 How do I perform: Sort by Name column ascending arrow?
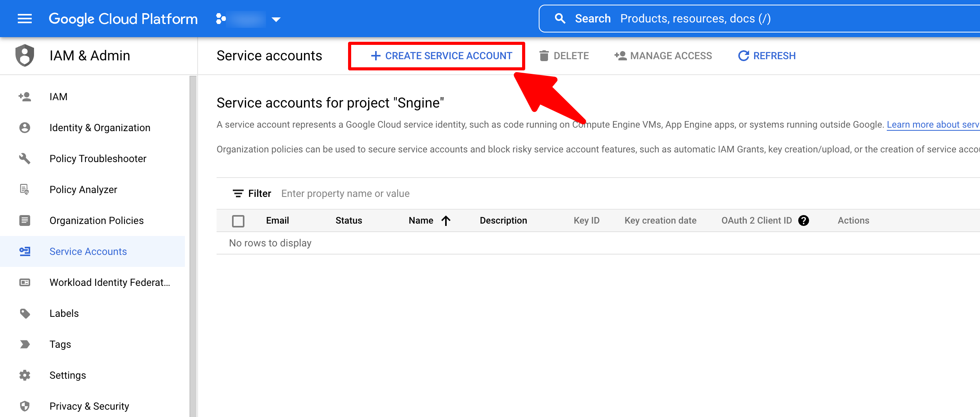coord(446,220)
